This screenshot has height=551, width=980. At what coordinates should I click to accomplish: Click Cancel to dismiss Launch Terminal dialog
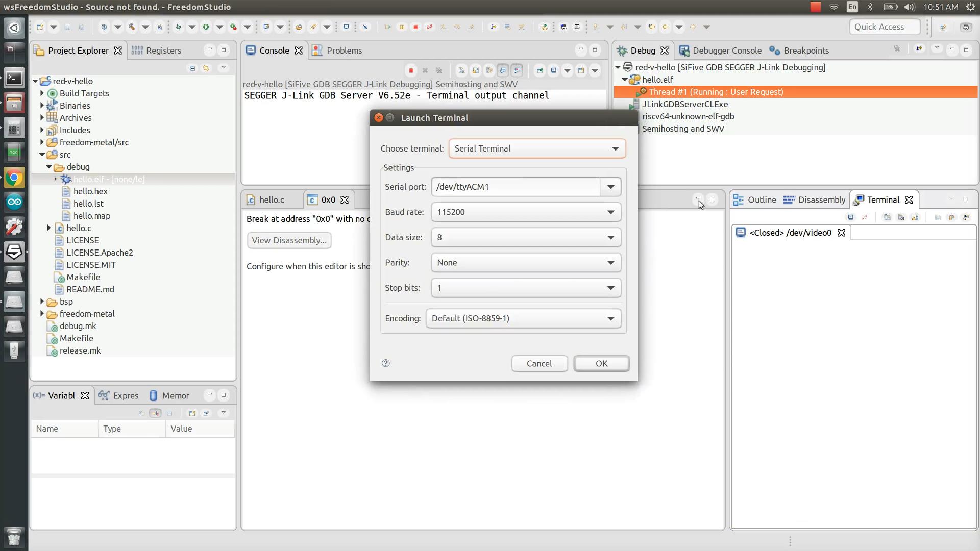pyautogui.click(x=539, y=363)
